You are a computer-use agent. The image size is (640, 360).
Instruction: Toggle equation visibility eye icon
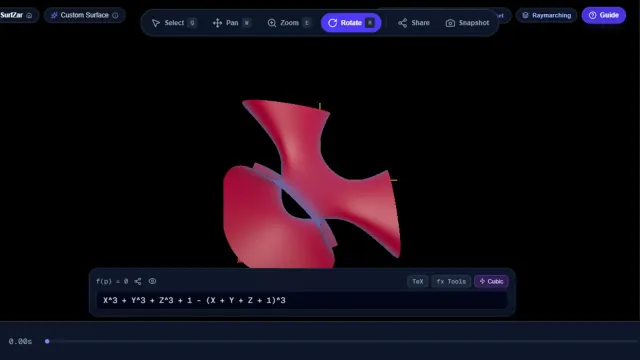(152, 281)
